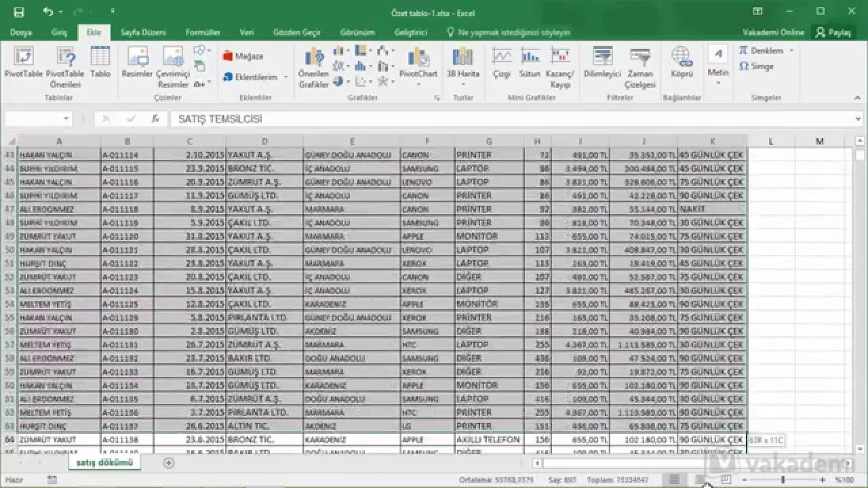The image size is (868, 488).
Task: Switch to Page Break Preview view
Action: tap(726, 480)
